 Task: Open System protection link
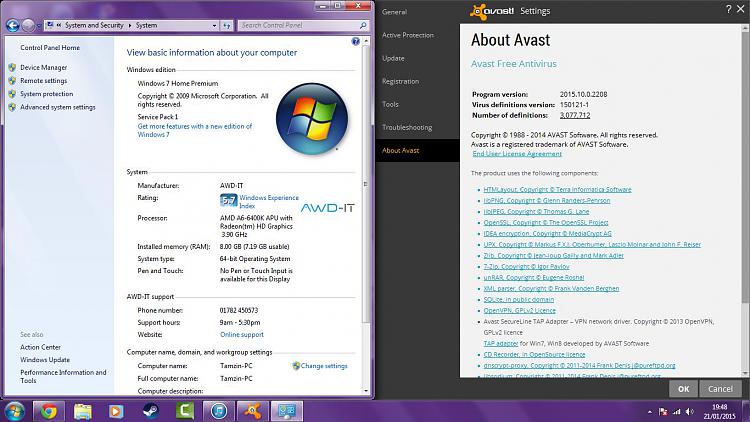tap(46, 94)
